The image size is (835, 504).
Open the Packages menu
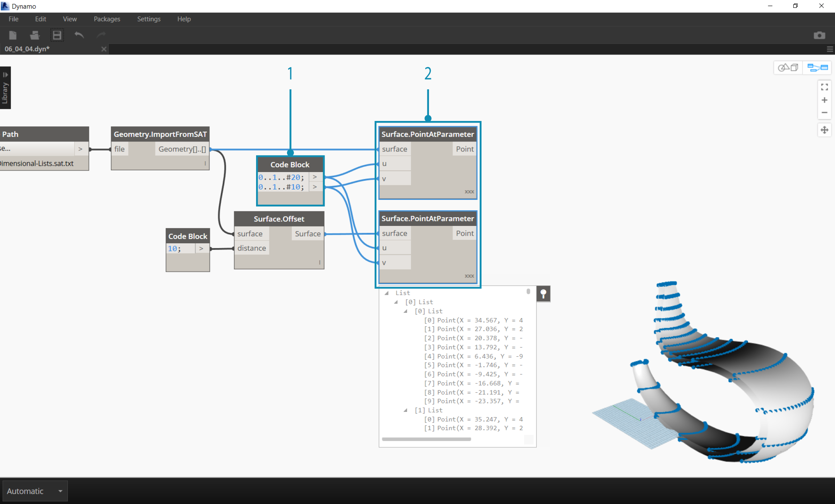click(107, 19)
